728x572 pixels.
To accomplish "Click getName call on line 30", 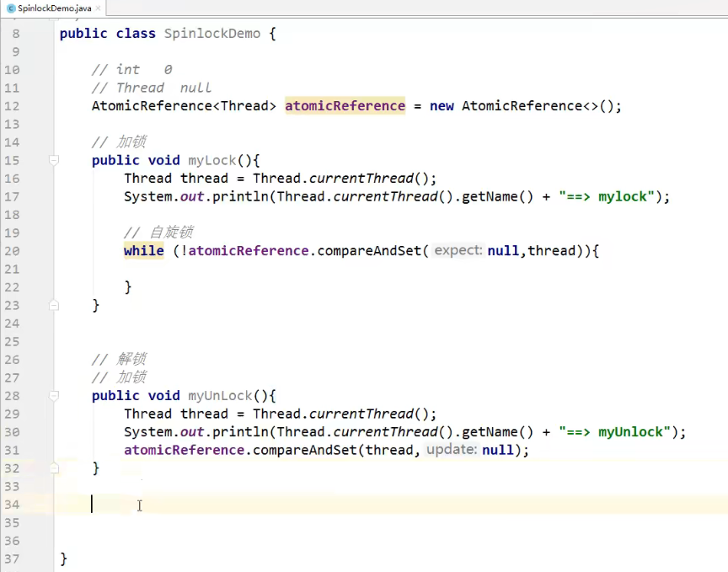I will (x=490, y=432).
